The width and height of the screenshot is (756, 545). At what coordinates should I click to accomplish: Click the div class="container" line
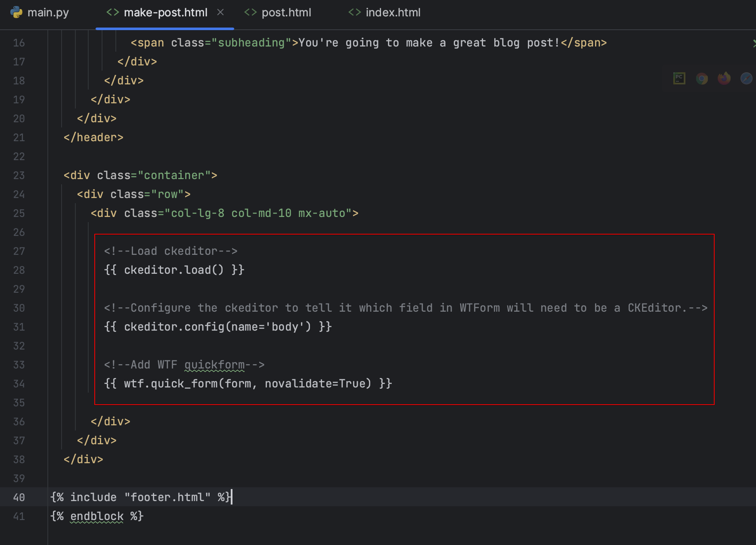pos(140,175)
